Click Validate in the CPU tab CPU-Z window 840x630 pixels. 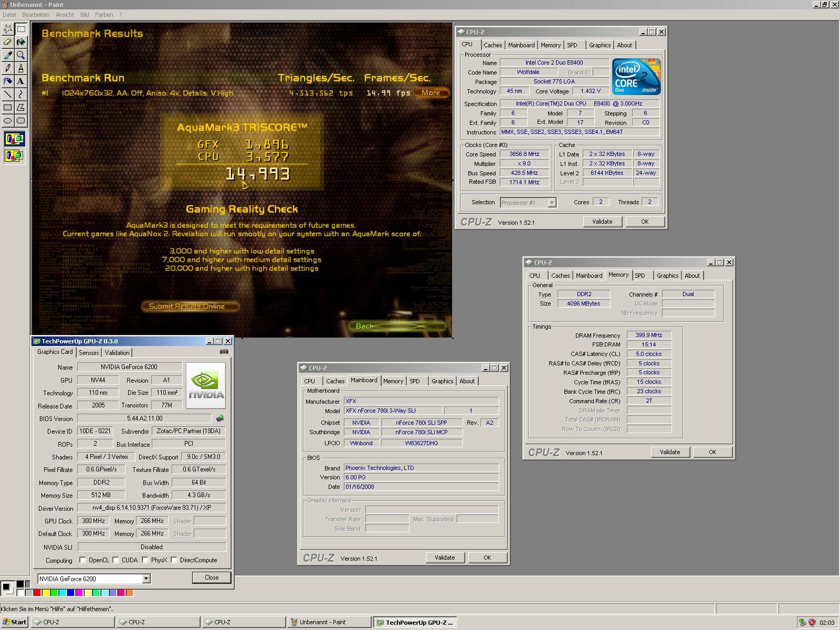click(602, 222)
